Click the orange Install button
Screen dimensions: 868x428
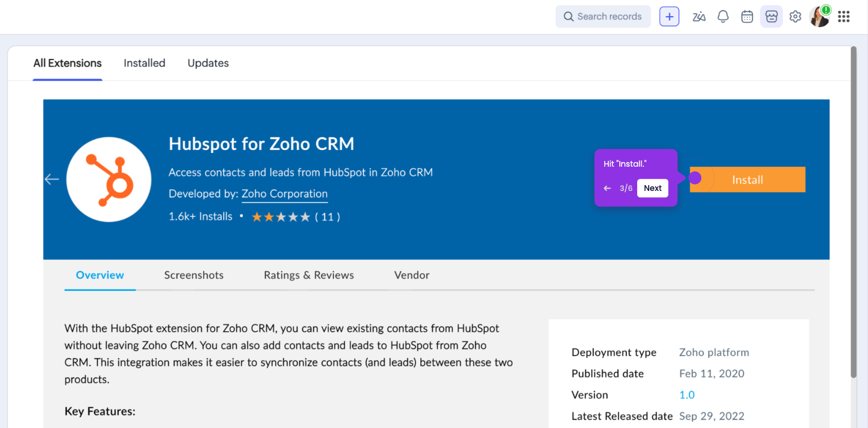(x=747, y=180)
